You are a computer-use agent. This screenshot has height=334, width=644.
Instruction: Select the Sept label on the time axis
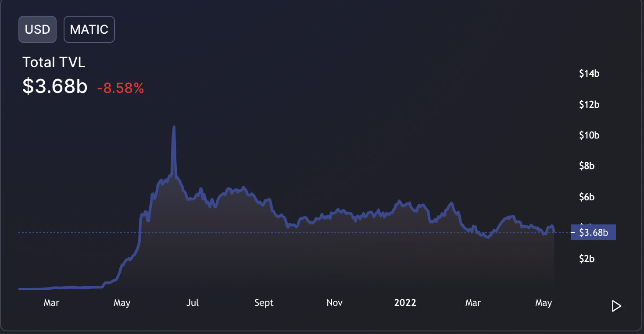264,302
